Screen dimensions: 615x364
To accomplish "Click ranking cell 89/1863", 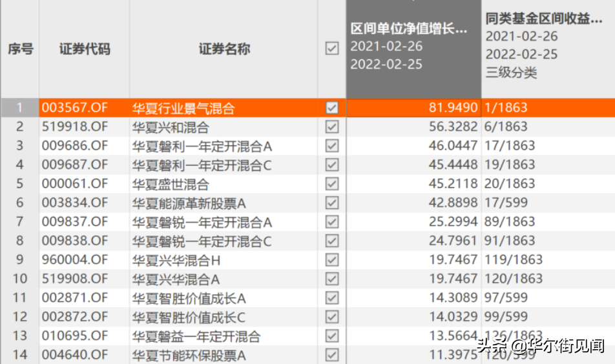I will [x=510, y=222].
